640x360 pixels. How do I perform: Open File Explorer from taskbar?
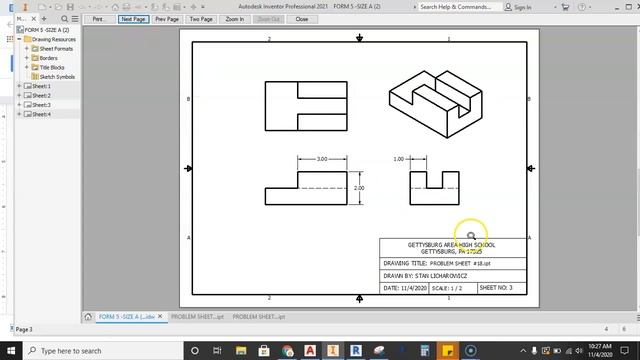pos(241,351)
